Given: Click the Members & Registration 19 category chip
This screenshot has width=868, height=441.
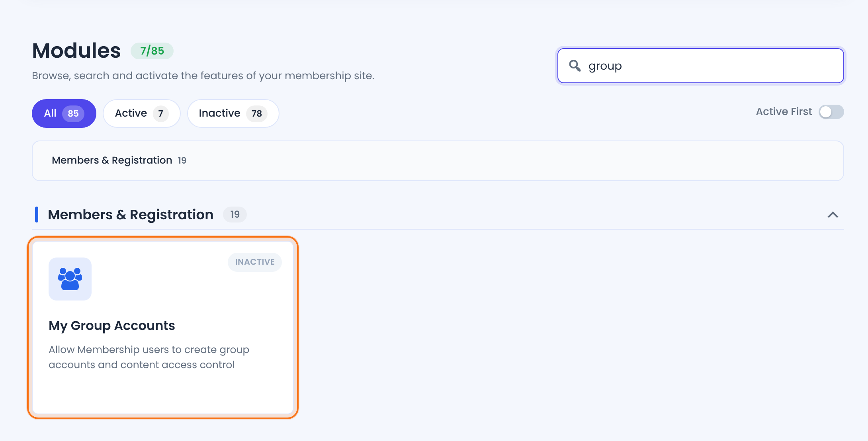Looking at the screenshot, I should (x=119, y=160).
